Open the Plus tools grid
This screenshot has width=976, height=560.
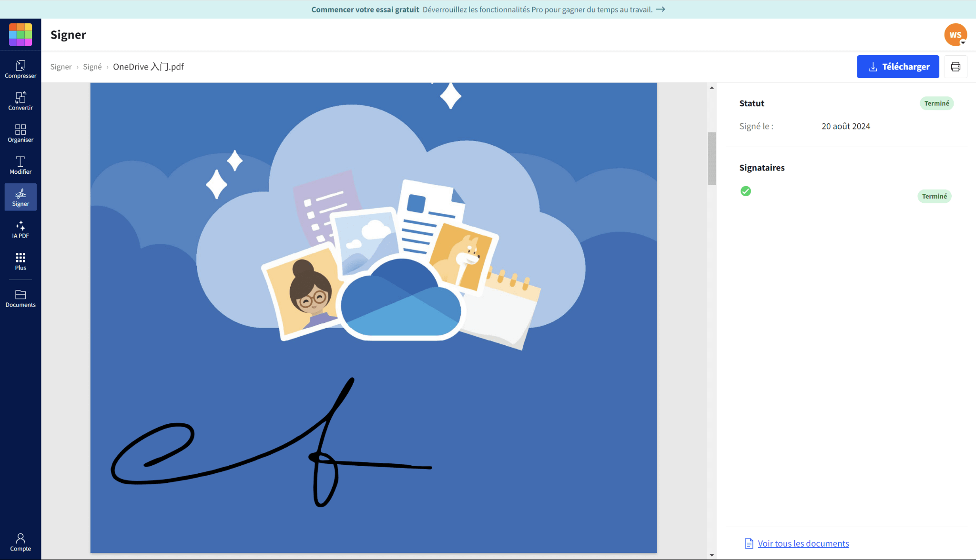[x=20, y=261]
